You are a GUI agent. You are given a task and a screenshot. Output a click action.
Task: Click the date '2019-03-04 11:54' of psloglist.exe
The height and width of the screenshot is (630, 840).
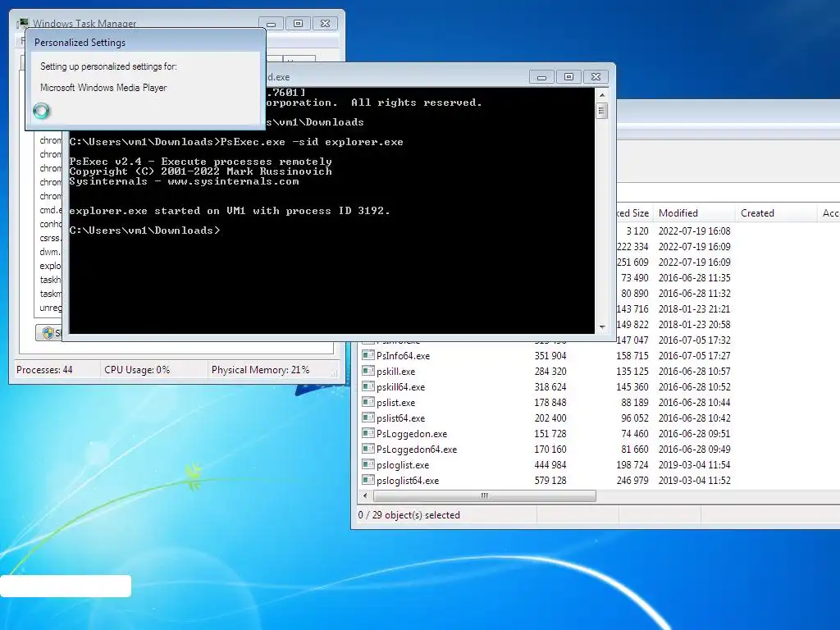[x=694, y=464]
